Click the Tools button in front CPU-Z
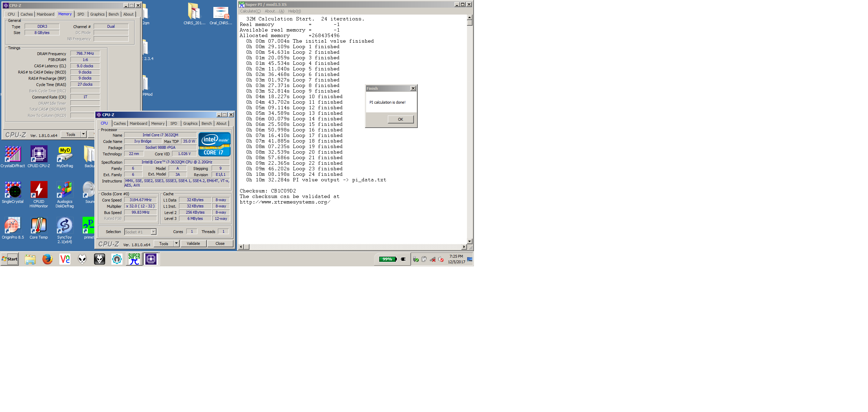 pos(164,243)
